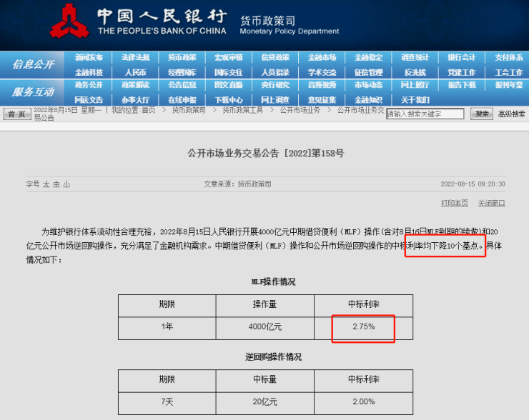
Task: Click 打印本页 to print the page
Action: pyautogui.click(x=455, y=203)
